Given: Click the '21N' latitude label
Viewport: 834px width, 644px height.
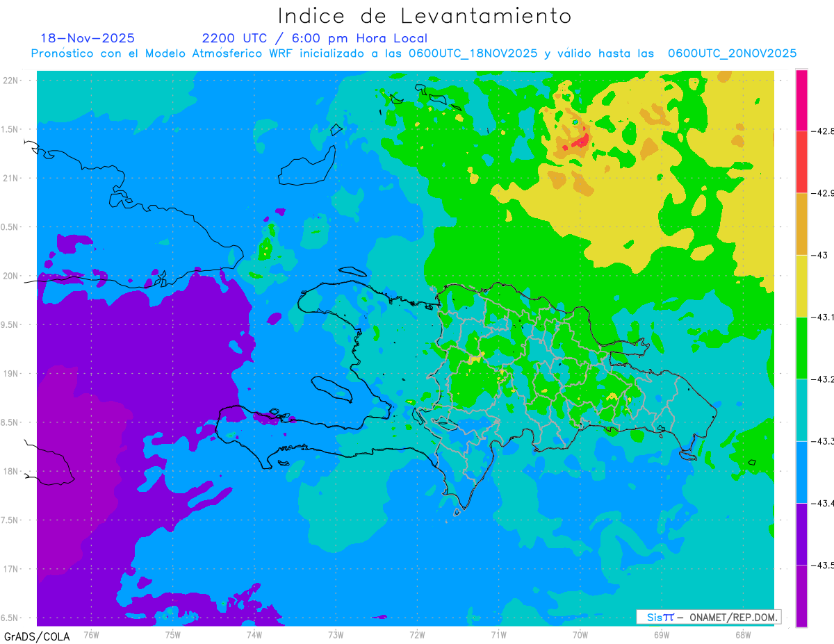Looking at the screenshot, I should click(x=12, y=178).
